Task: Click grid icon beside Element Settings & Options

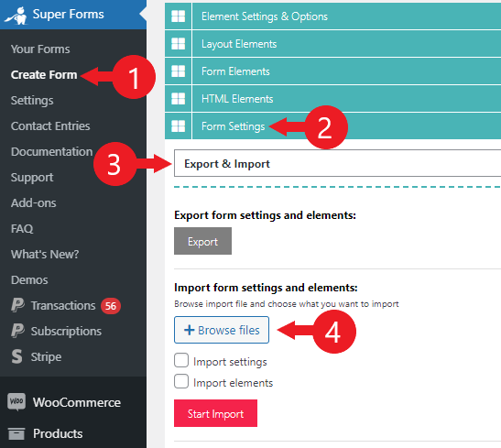Action: point(178,16)
